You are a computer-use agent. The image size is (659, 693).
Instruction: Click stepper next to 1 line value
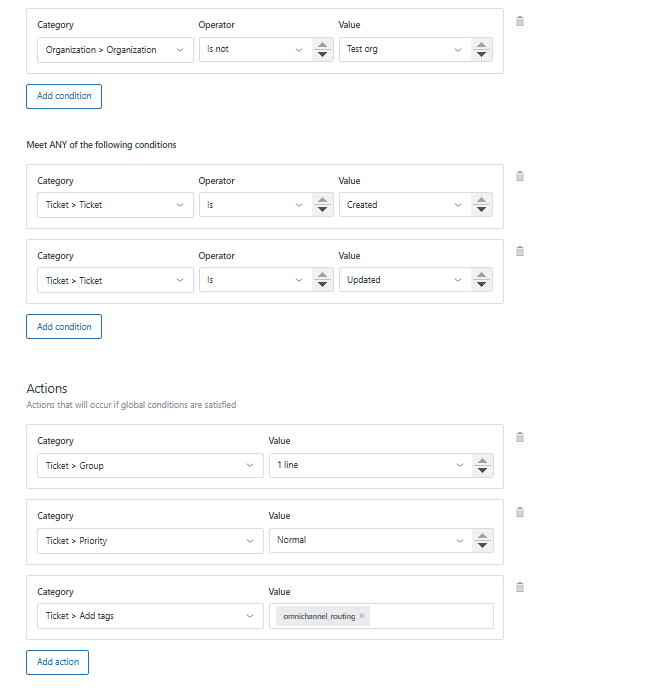482,466
